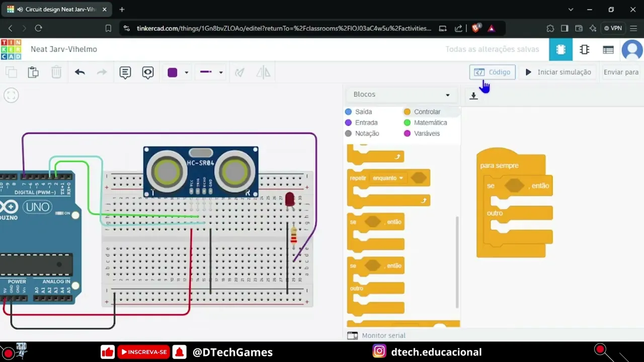This screenshot has height=362, width=644.
Task: Select Matemática block category
Action: [x=426, y=123]
